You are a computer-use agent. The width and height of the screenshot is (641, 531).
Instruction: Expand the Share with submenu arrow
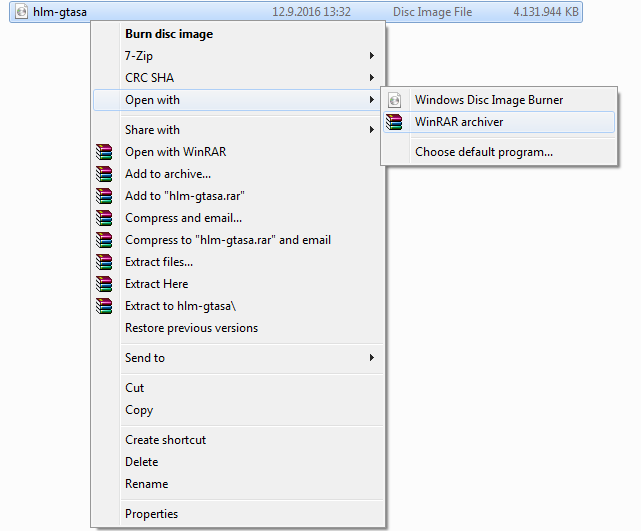[x=372, y=130]
